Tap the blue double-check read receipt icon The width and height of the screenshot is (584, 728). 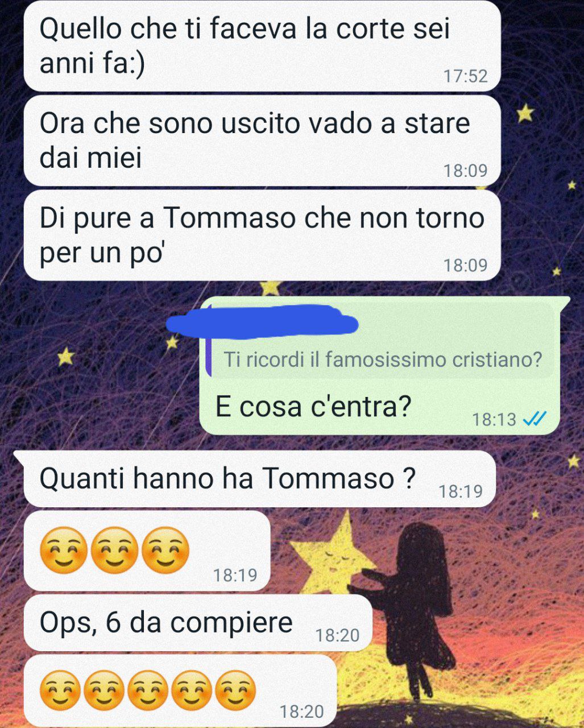pyautogui.click(x=534, y=419)
